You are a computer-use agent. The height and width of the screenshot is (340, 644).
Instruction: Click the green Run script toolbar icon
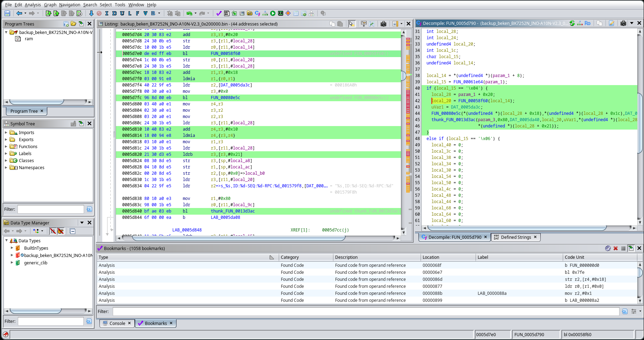point(273,13)
